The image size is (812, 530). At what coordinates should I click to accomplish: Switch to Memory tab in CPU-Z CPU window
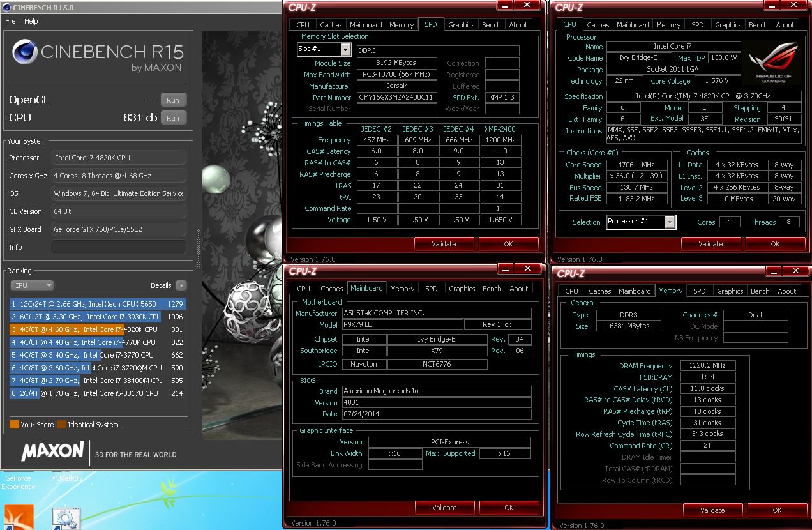668,25
